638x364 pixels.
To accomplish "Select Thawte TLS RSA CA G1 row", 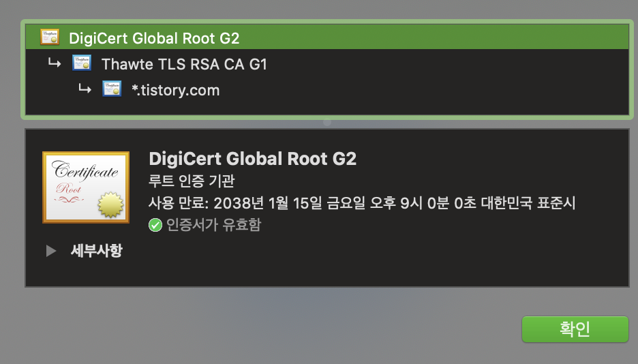I will pos(327,63).
